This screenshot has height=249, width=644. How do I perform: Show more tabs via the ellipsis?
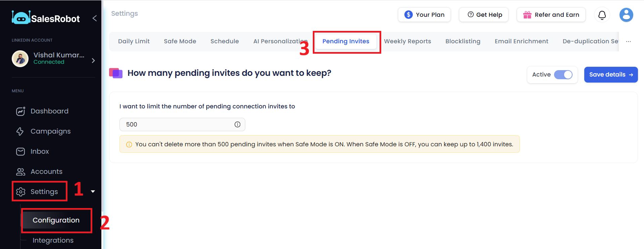pos(629,42)
